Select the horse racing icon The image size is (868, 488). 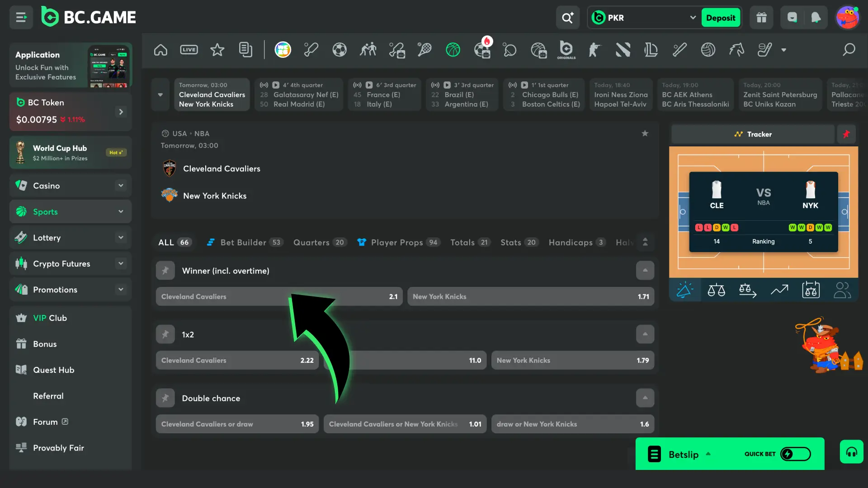click(x=736, y=50)
